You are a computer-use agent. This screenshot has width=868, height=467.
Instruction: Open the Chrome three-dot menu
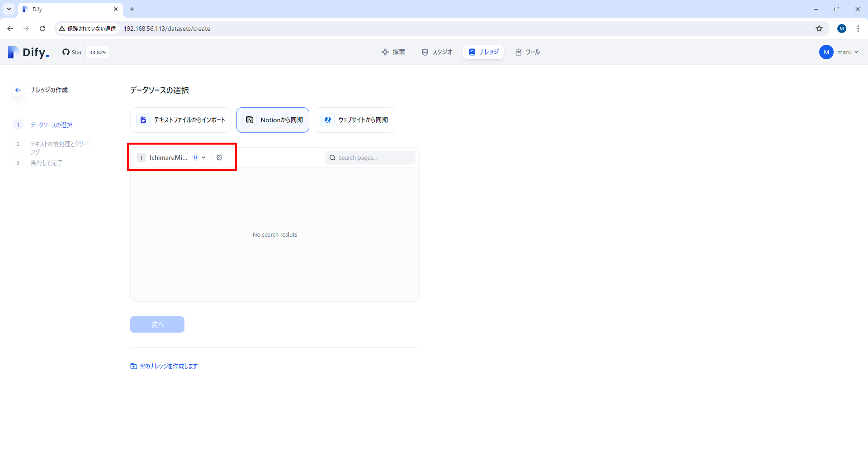coord(858,29)
